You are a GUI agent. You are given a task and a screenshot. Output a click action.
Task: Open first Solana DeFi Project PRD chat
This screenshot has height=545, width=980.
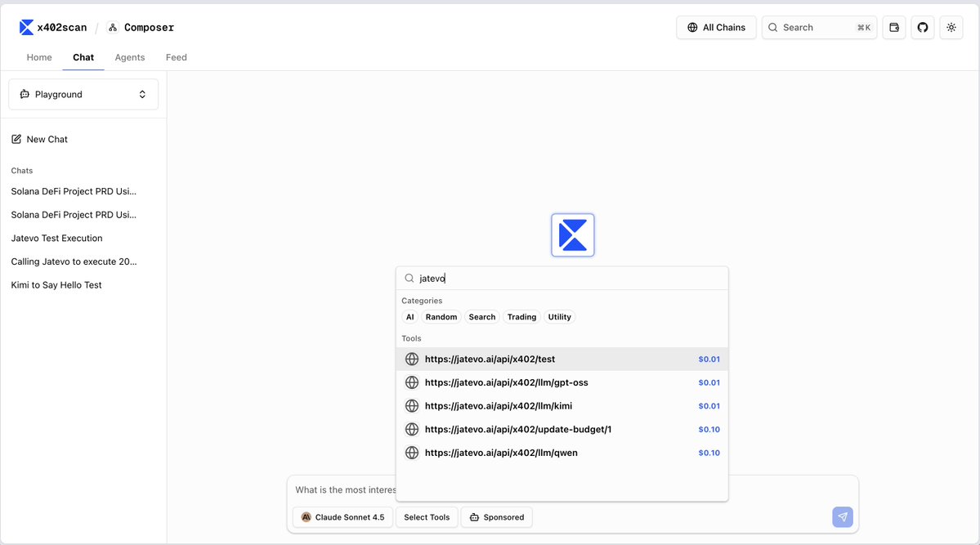[x=74, y=191]
